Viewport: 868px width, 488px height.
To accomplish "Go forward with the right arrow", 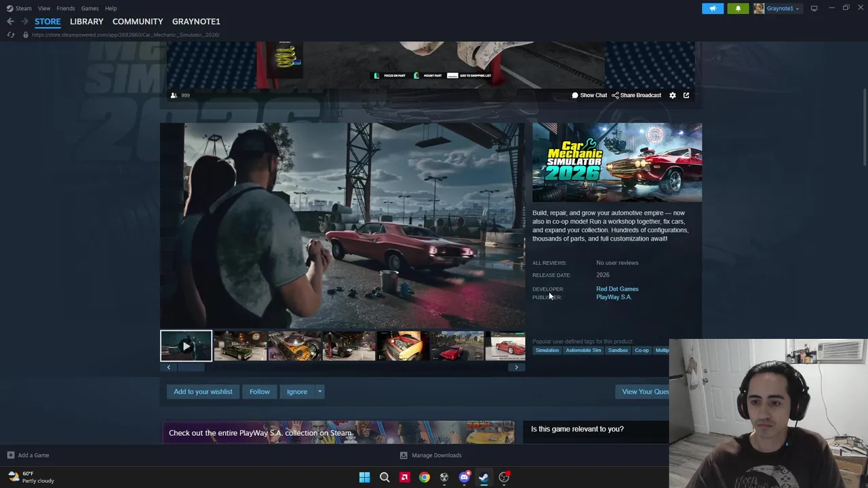I will 24,22.
